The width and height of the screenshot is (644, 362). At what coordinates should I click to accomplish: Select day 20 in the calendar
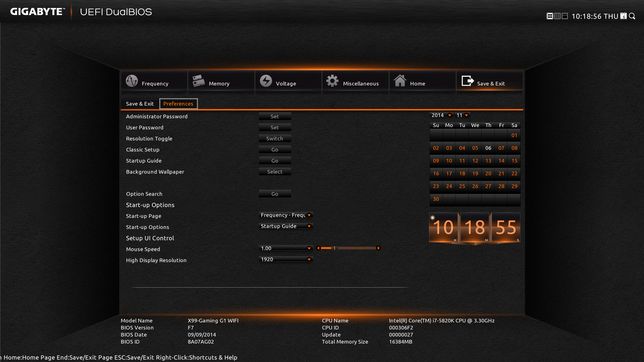point(488,173)
